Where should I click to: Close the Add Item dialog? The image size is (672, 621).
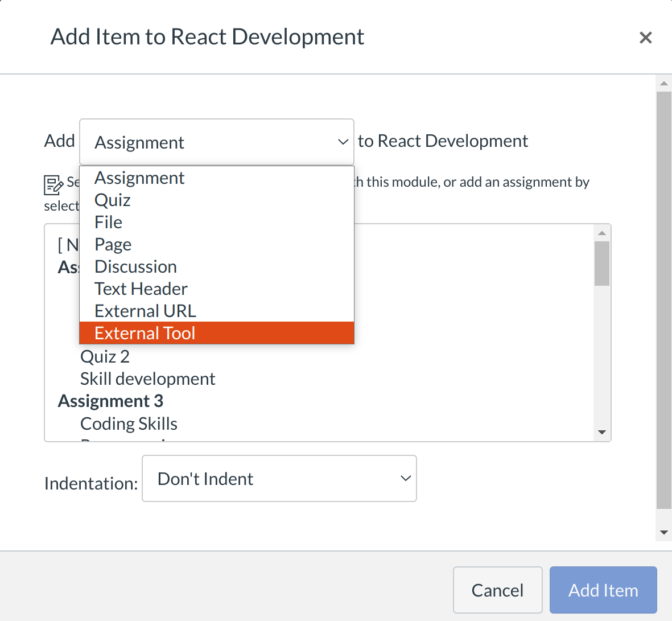tap(645, 38)
